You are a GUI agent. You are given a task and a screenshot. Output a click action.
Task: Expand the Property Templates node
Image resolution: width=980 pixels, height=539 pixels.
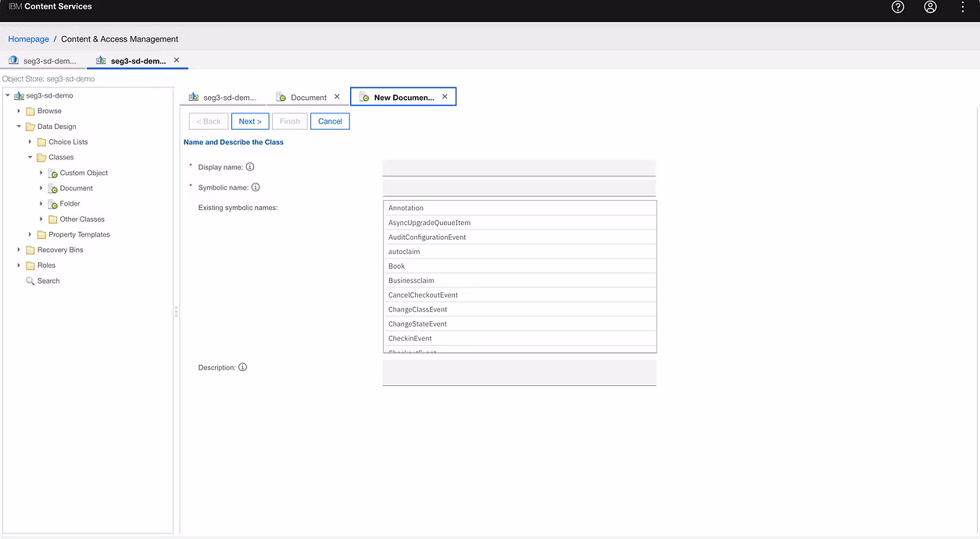30,234
